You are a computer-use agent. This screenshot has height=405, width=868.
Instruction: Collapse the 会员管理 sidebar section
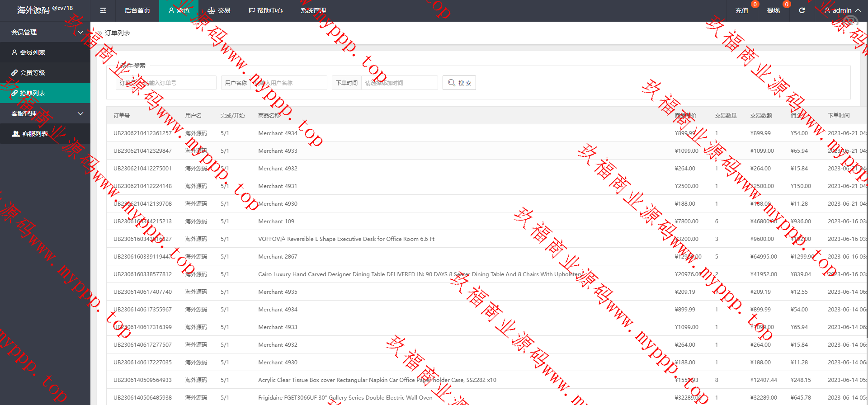coord(80,32)
